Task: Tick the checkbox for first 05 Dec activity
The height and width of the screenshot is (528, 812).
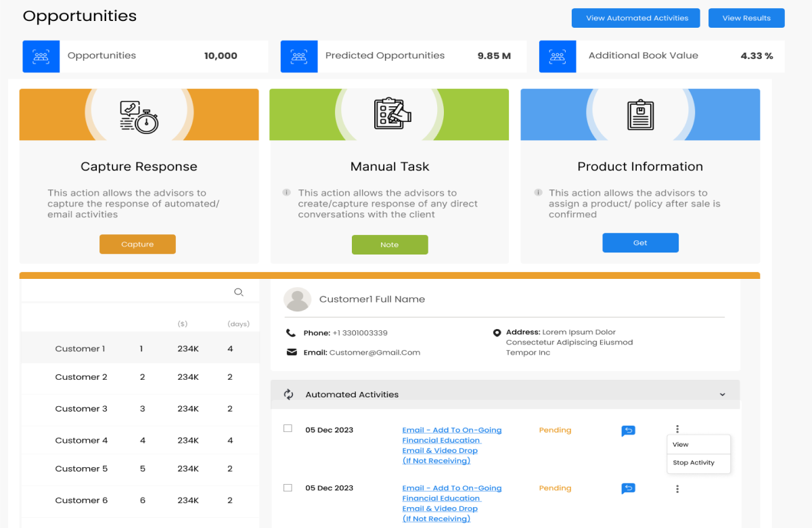Action: pos(288,428)
